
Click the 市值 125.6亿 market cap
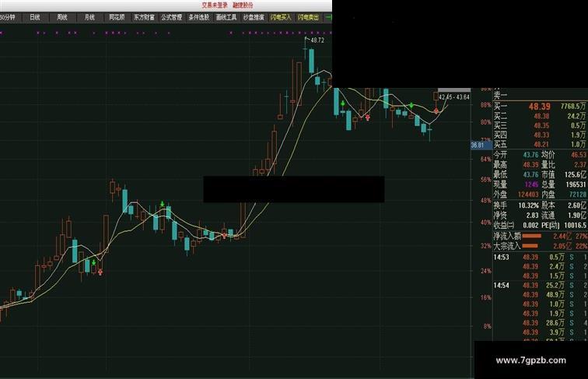[576, 175]
